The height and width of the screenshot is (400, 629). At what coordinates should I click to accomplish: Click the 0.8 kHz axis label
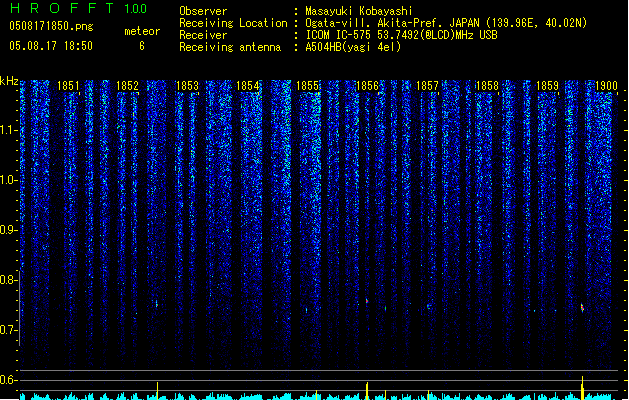pyautogui.click(x=9, y=280)
